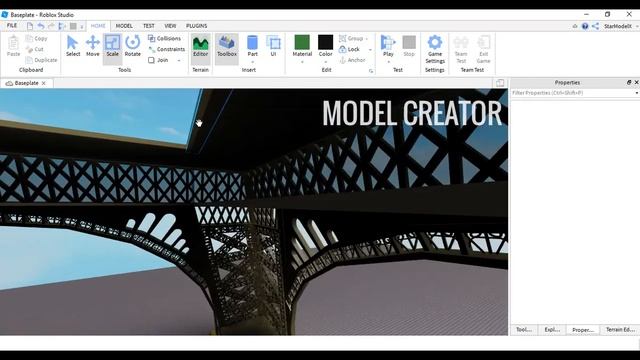Close the Baseplate document tab
This screenshot has width=640, height=360.
point(44,83)
